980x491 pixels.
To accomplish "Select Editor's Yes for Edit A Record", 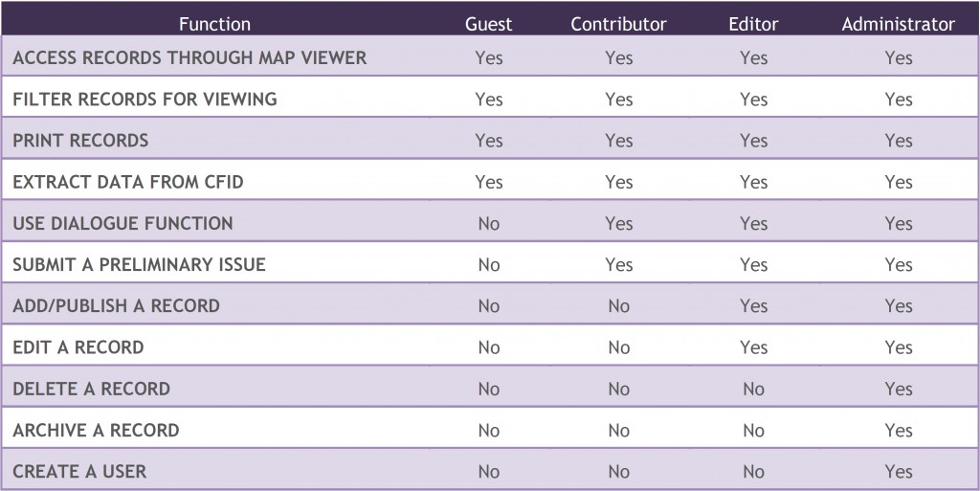I will click(753, 347).
